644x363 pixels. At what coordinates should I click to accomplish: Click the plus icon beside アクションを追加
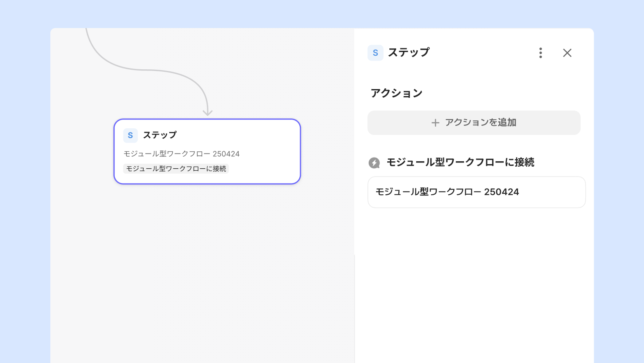click(435, 123)
